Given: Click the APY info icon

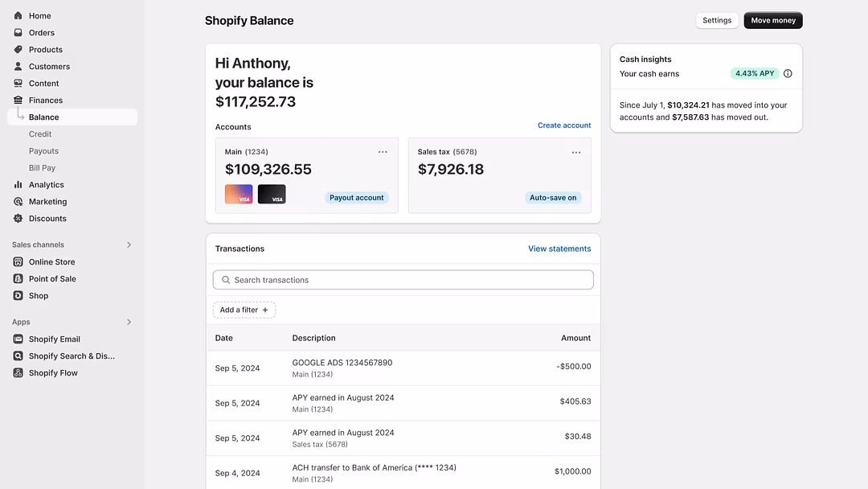Looking at the screenshot, I should pos(788,73).
